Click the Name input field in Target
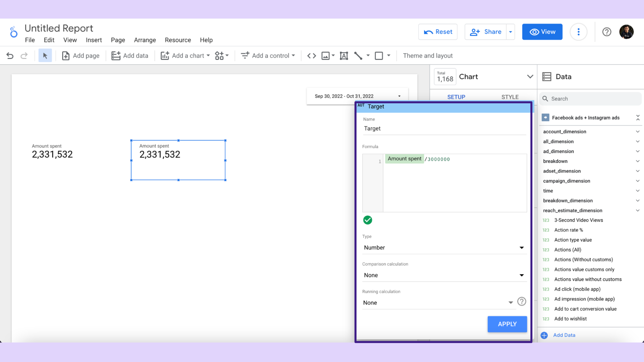Image resolution: width=644 pixels, height=362 pixels. (444, 128)
